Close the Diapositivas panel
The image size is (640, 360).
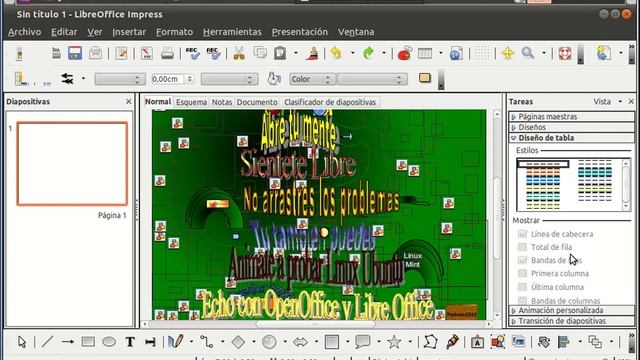point(129,101)
